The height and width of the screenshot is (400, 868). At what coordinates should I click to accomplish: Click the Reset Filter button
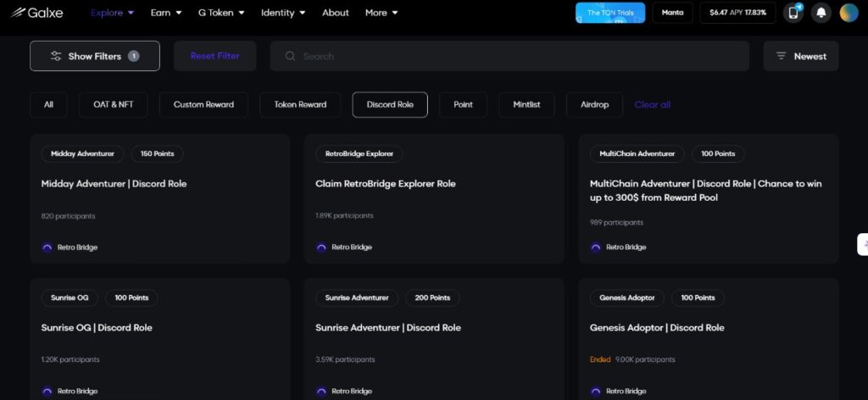(x=214, y=56)
